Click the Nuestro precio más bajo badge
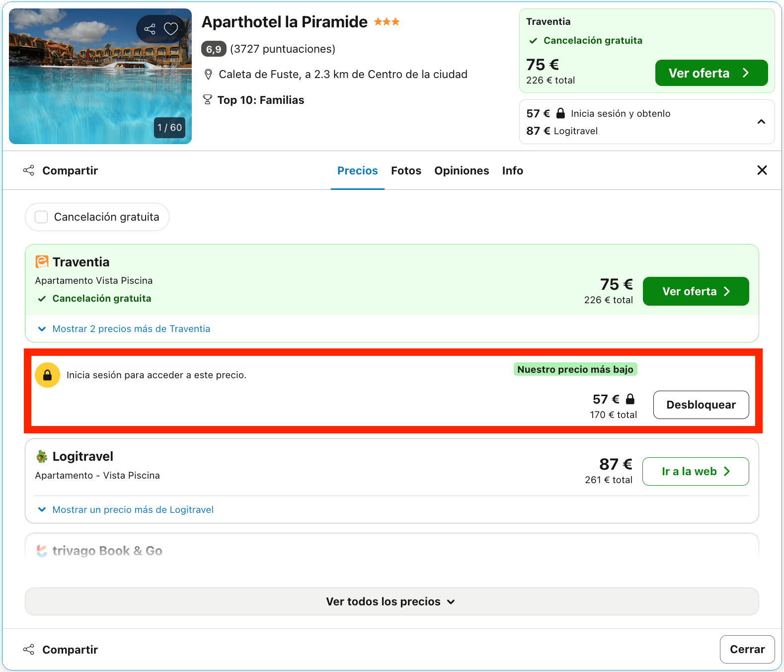The width and height of the screenshot is (784, 672). point(575,369)
